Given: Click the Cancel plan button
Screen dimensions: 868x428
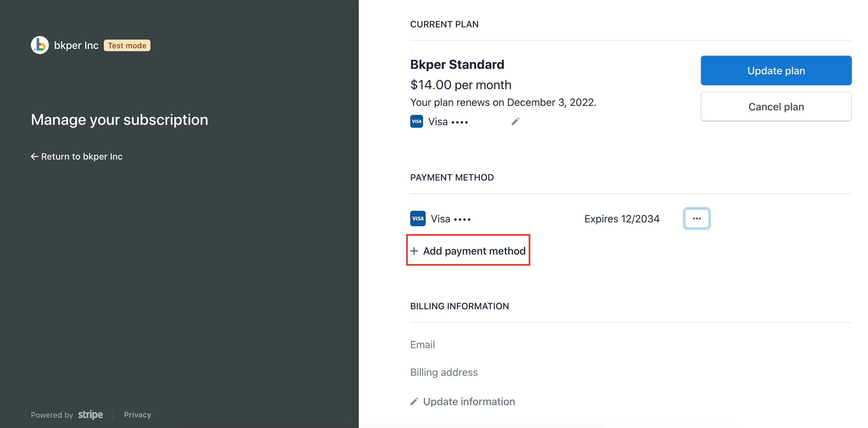Looking at the screenshot, I should (776, 107).
